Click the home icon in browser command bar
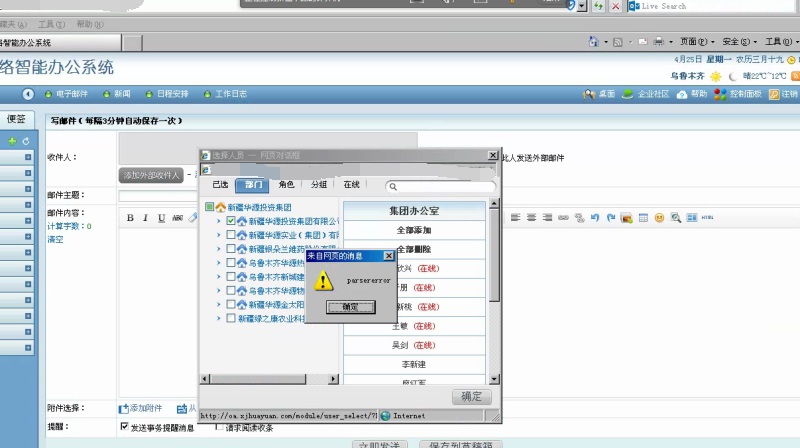Viewport: 800px width, 448px height. [593, 42]
